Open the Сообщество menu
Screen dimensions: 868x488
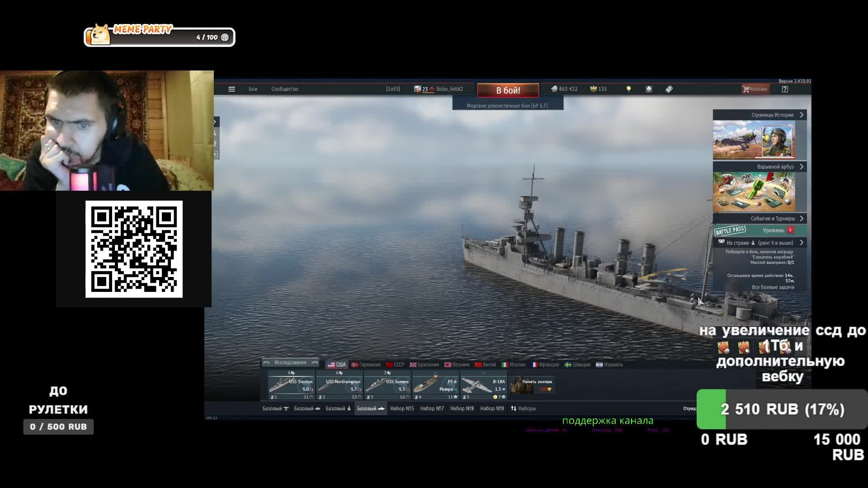tap(284, 89)
